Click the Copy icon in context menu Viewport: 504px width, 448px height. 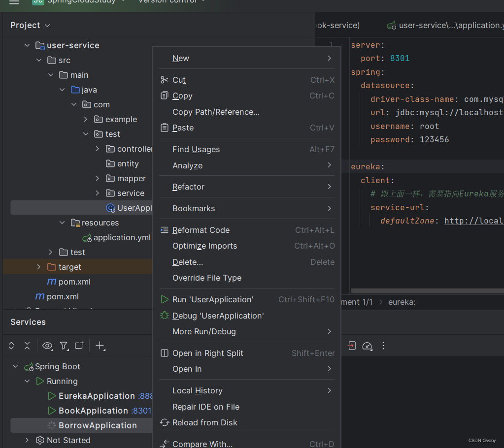pos(164,96)
